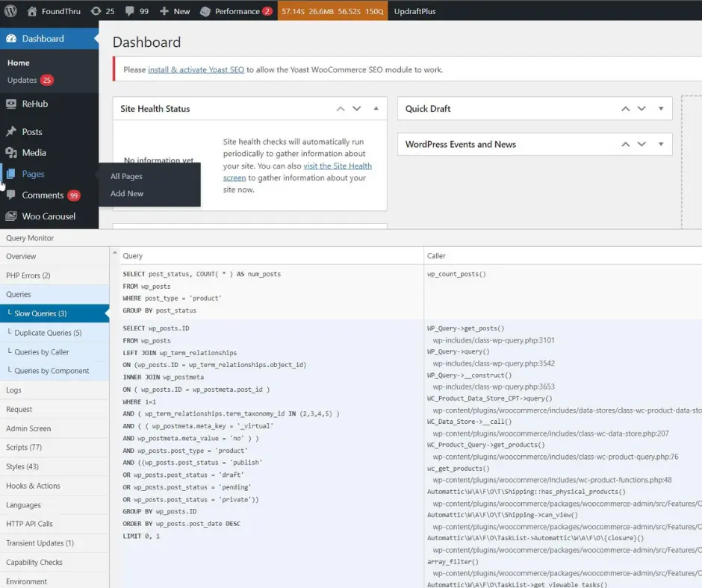Open Hooks & Actions panel
Image resolution: width=702 pixels, height=588 pixels.
point(55,486)
